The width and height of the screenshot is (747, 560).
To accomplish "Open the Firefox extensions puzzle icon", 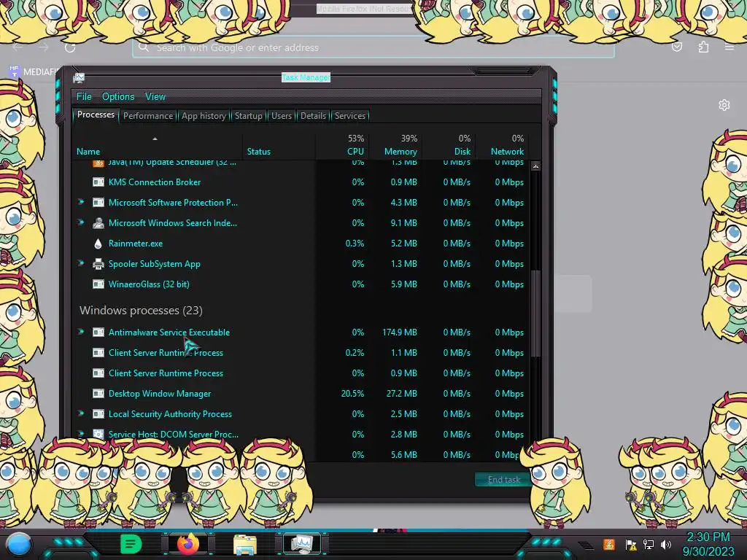I will (x=703, y=47).
